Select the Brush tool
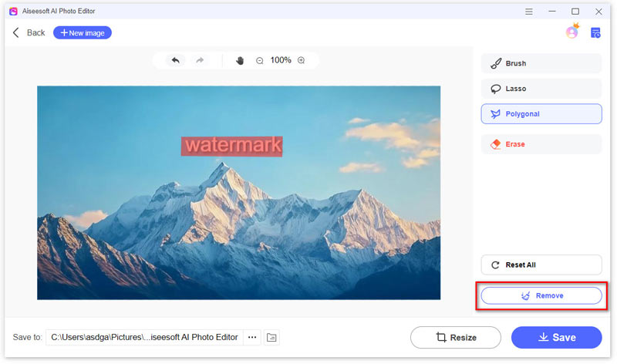This screenshot has width=617, height=364. [541, 63]
